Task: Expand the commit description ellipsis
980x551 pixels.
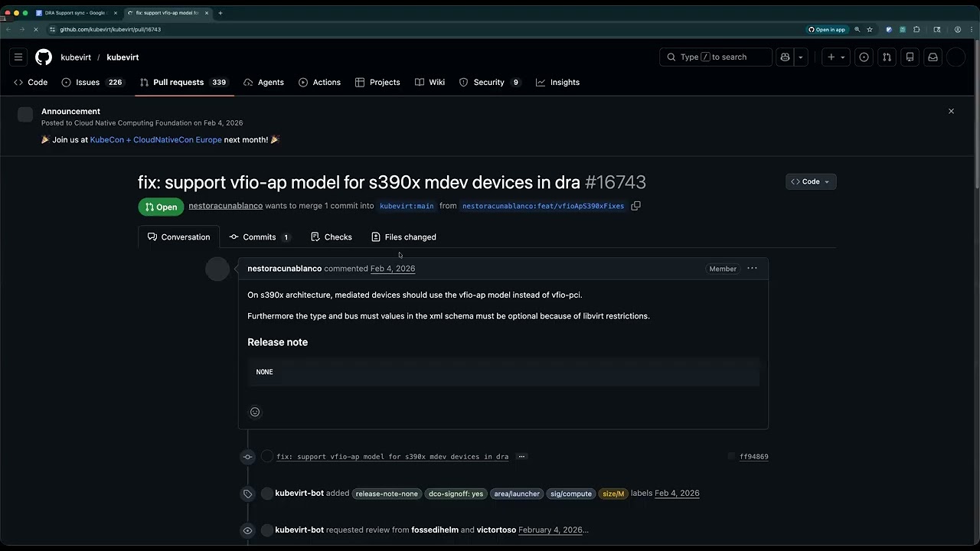Action: (x=521, y=457)
